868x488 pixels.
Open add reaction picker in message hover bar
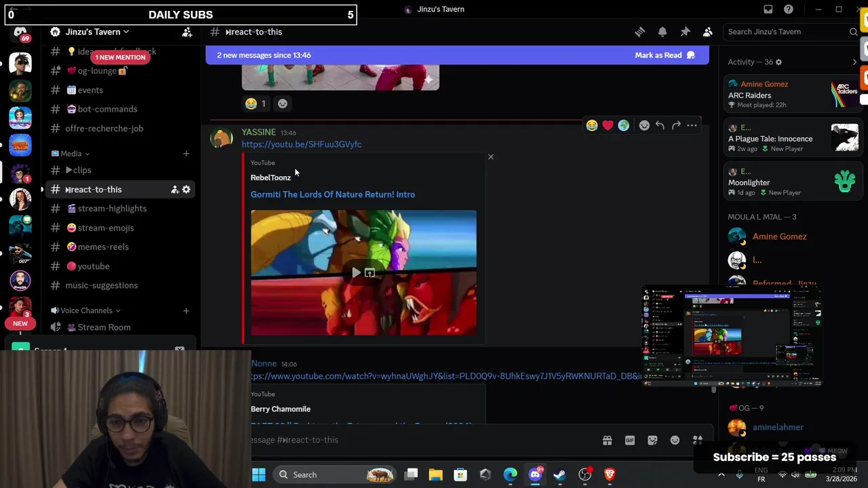pyautogui.click(x=644, y=125)
